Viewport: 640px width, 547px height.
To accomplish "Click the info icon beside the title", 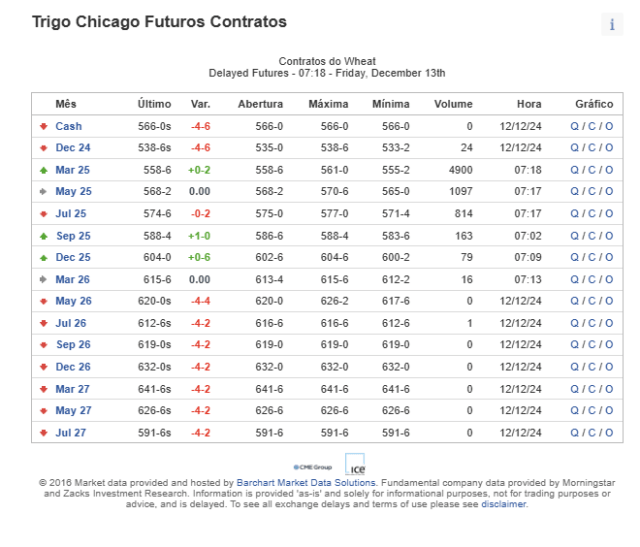I will (x=612, y=24).
